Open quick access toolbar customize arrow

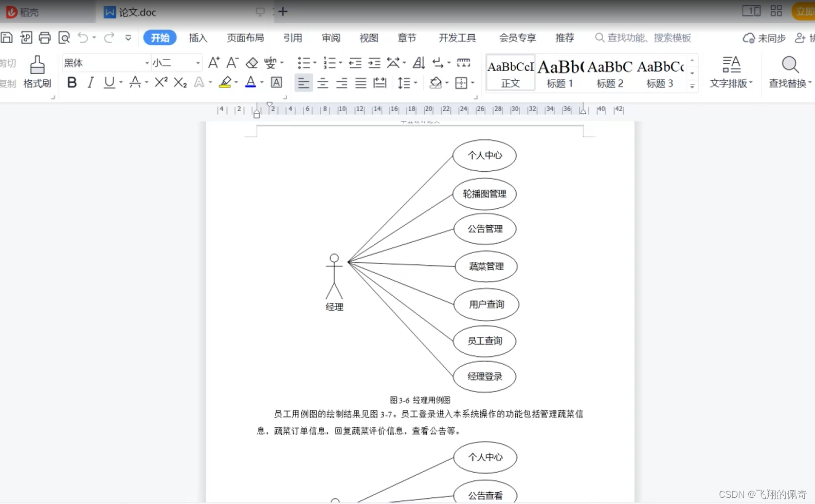tap(128, 38)
